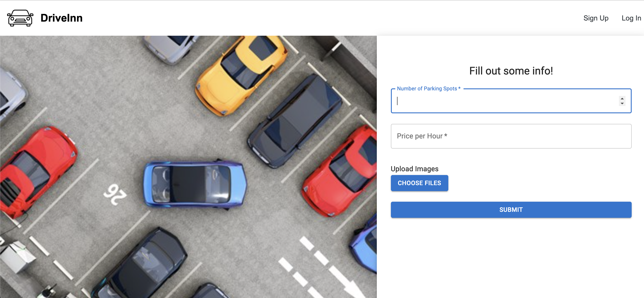Click into the Price per Hour field
Screen dimensions: 644x298
tap(511, 136)
